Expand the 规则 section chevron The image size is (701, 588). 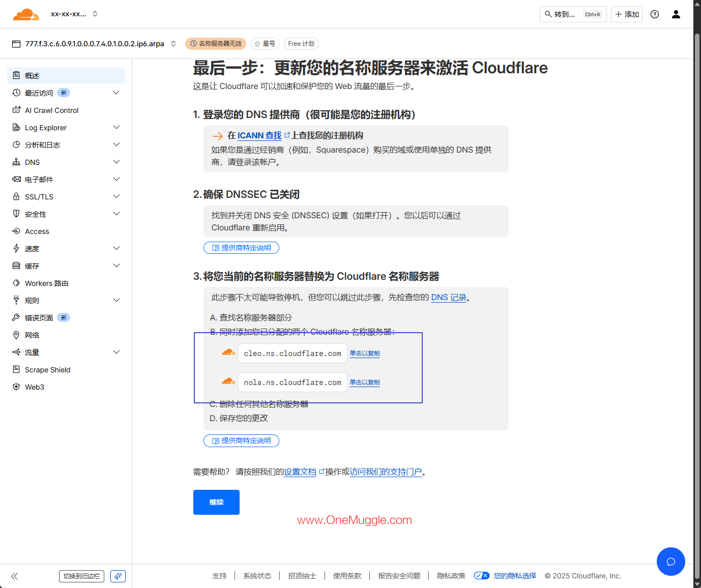click(x=116, y=300)
